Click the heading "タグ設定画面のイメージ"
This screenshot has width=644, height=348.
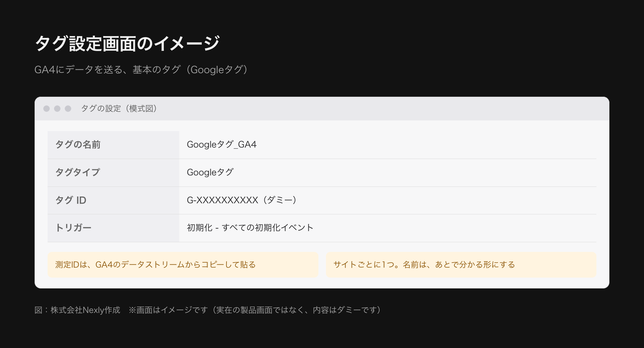click(127, 44)
